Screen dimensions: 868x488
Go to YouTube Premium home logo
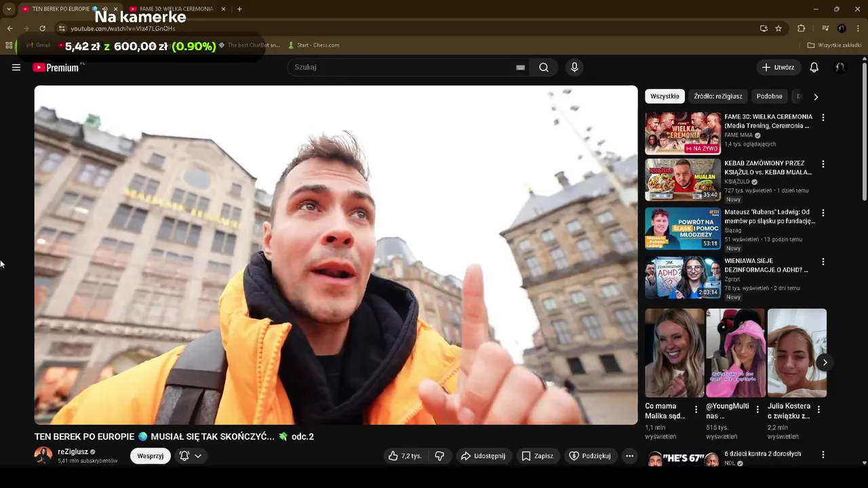pos(56,67)
